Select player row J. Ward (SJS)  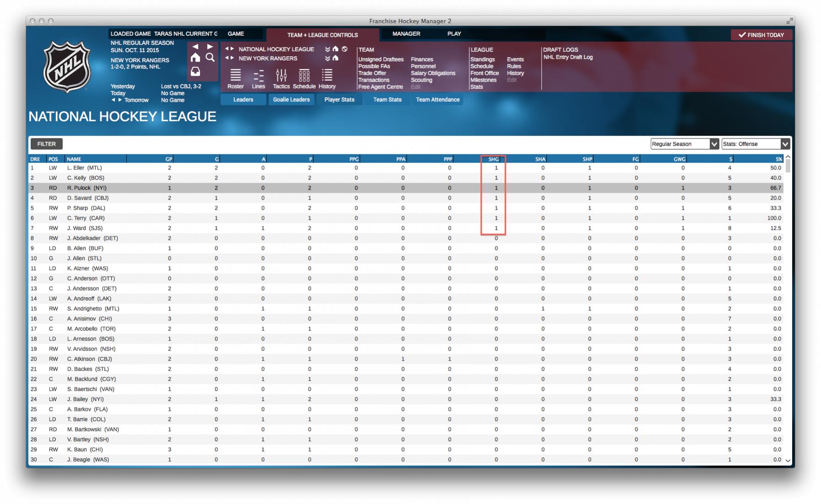[406, 228]
